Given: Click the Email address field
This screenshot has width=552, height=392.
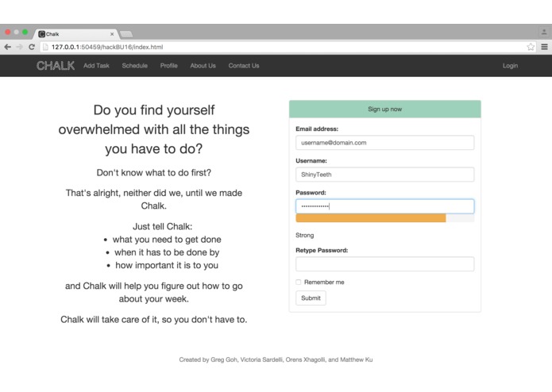Looking at the screenshot, I should pyautogui.click(x=384, y=143).
